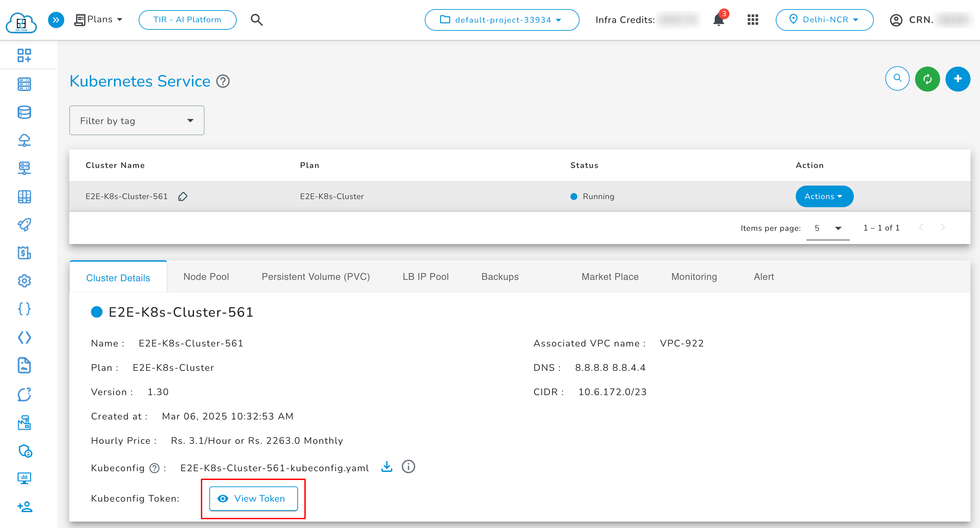The height and width of the screenshot is (528, 980).
Task: Click Infra Credits label
Action: [x=625, y=20]
